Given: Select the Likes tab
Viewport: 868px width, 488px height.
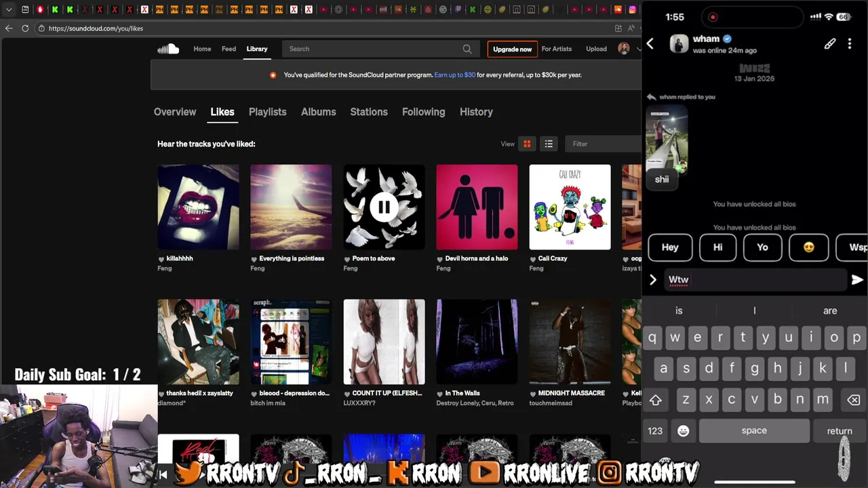Looking at the screenshot, I should coord(222,112).
